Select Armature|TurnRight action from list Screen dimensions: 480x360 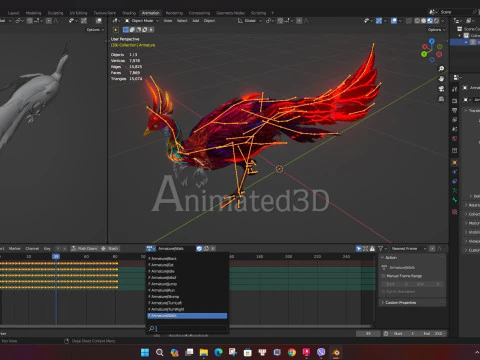[187, 309]
